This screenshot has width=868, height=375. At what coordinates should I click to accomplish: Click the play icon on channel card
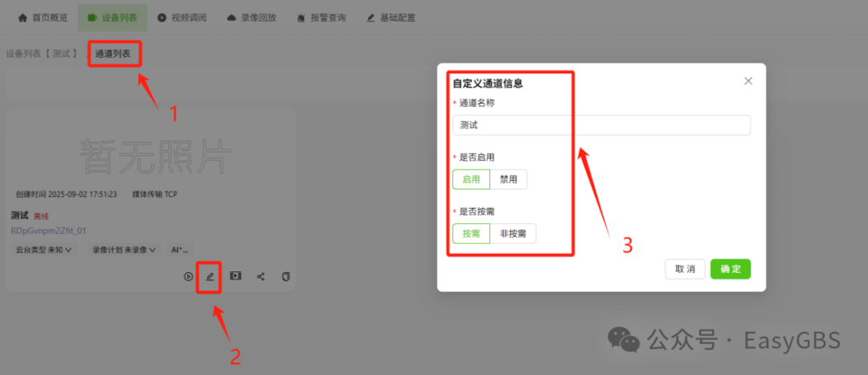coord(188,276)
